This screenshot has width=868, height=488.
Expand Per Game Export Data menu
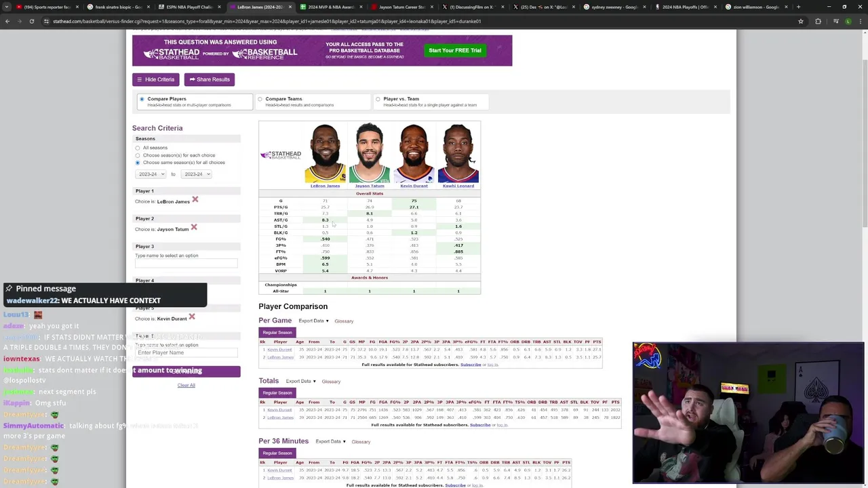point(313,321)
